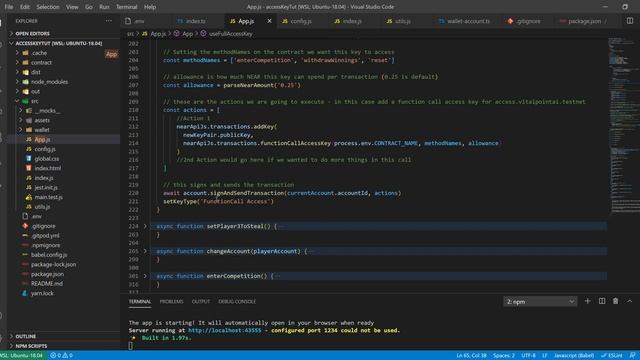
Task: Open the localhost:43555 link in terminal
Action: click(224, 330)
